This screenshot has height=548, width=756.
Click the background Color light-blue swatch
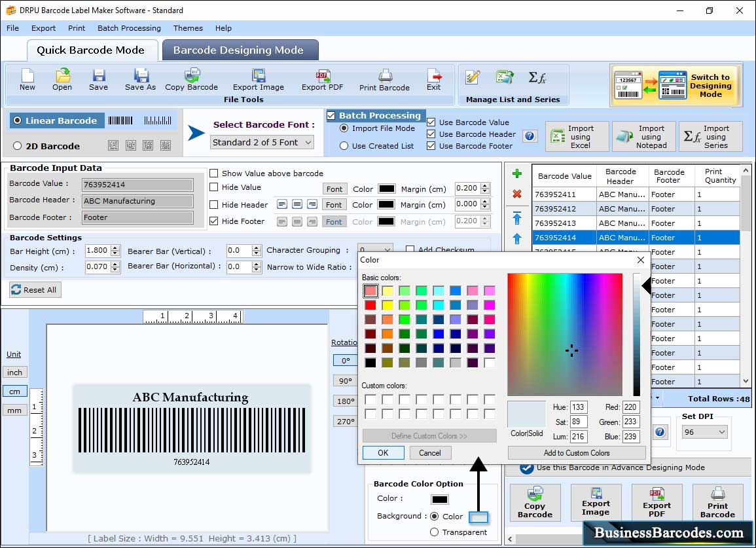(478, 517)
